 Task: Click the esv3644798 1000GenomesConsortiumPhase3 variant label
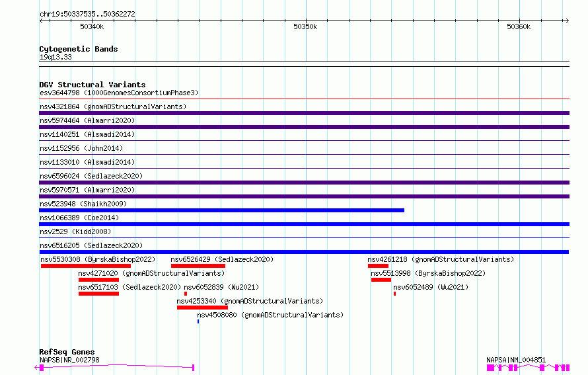pyautogui.click(x=119, y=93)
